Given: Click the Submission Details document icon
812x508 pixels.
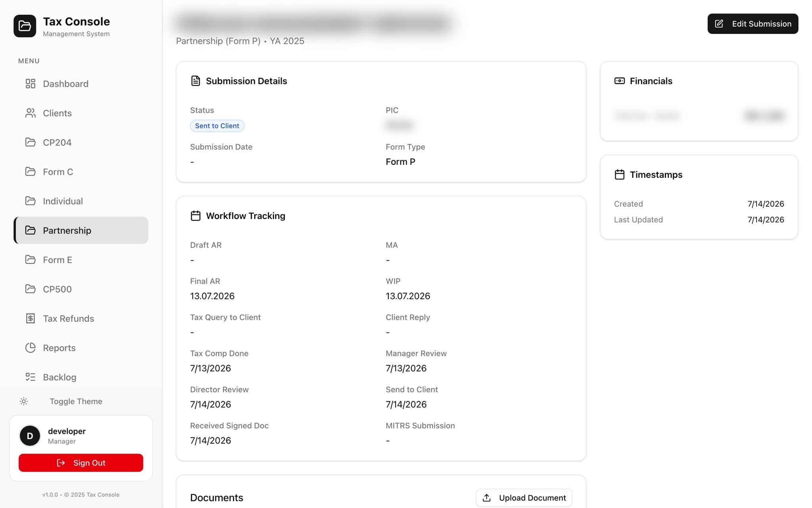Looking at the screenshot, I should pos(195,81).
